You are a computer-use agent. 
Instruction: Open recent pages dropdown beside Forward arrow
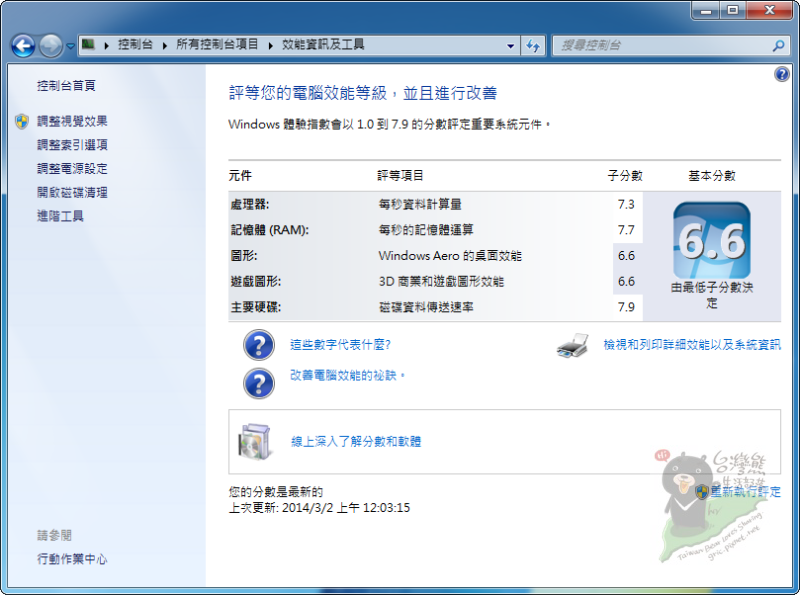coord(70,46)
